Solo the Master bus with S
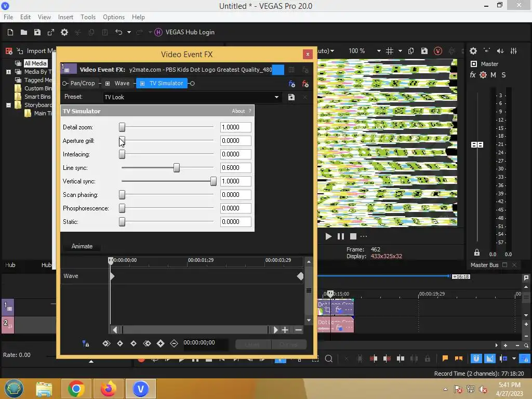 (503, 75)
